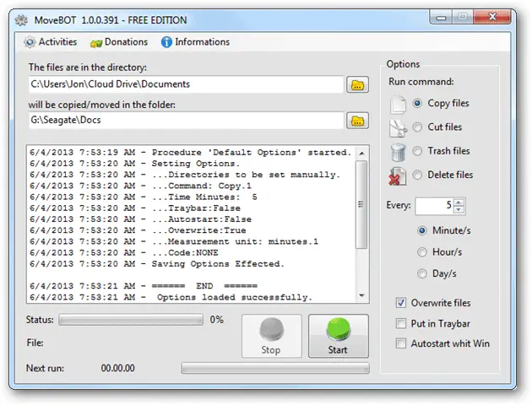This screenshot has width=532, height=405.
Task: Browse for the source directory folder icon
Action: (x=357, y=84)
